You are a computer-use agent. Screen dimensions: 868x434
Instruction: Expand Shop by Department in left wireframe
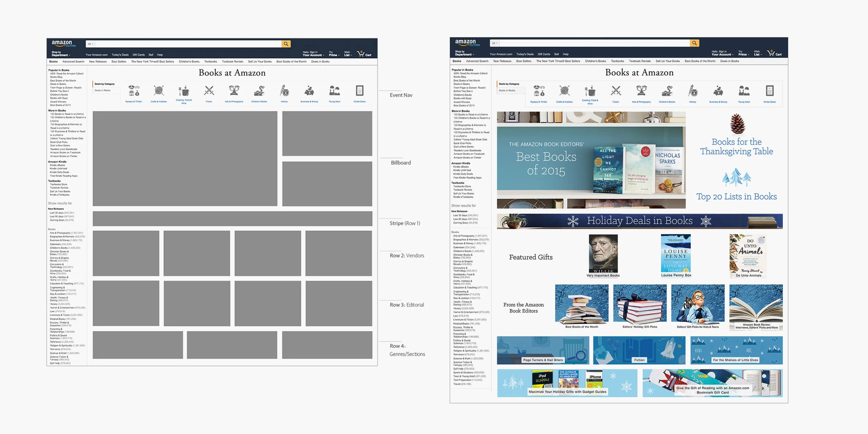[61, 54]
